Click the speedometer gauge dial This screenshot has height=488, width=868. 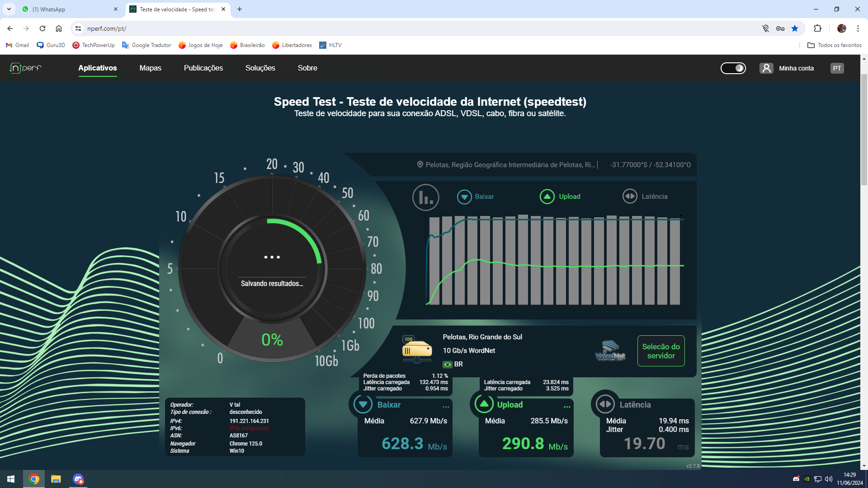pyautogui.click(x=272, y=268)
